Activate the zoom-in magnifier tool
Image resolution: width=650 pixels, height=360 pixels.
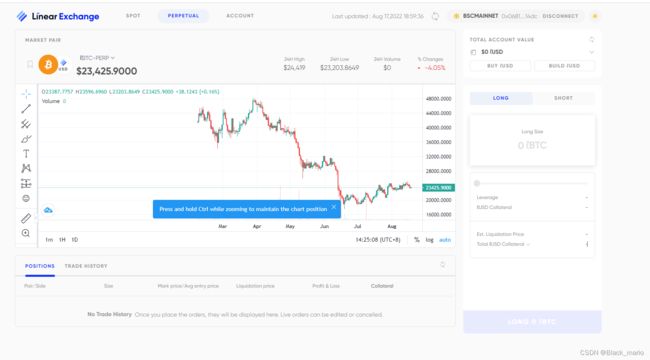click(26, 233)
